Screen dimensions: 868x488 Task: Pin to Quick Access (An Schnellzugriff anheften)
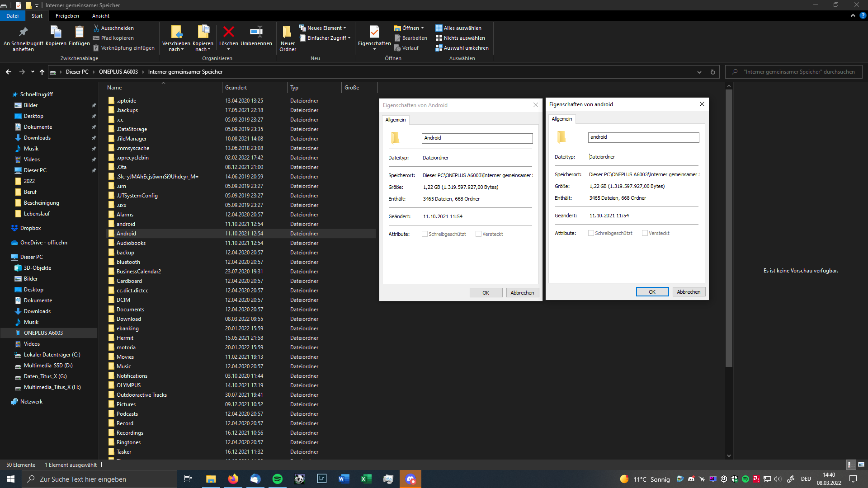coord(23,38)
